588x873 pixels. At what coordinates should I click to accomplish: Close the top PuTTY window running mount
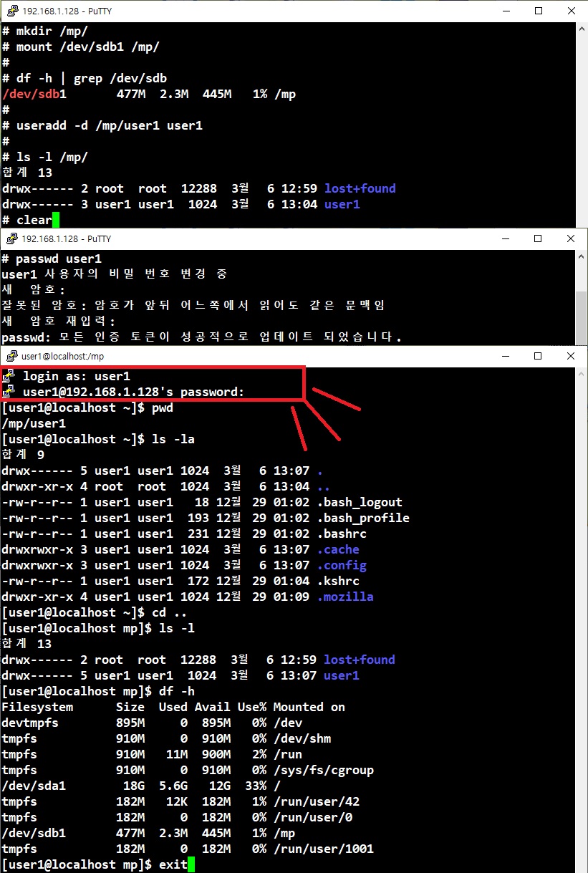571,11
